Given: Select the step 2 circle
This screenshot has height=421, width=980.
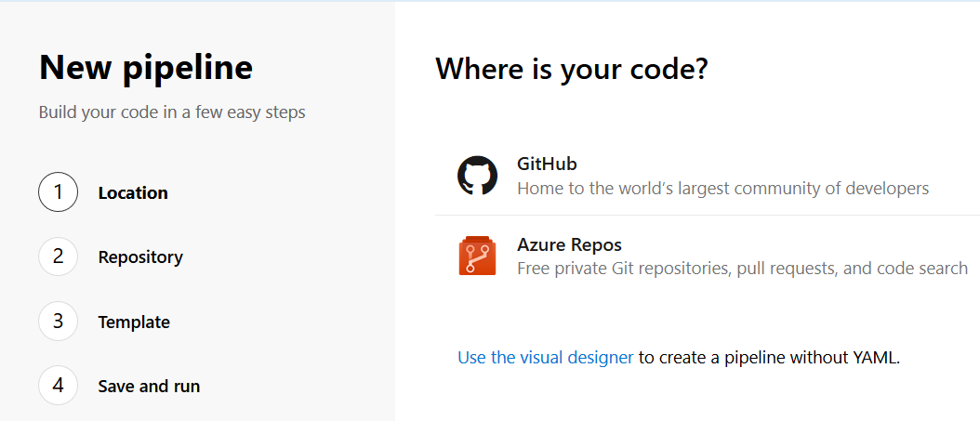Looking at the screenshot, I should (58, 257).
